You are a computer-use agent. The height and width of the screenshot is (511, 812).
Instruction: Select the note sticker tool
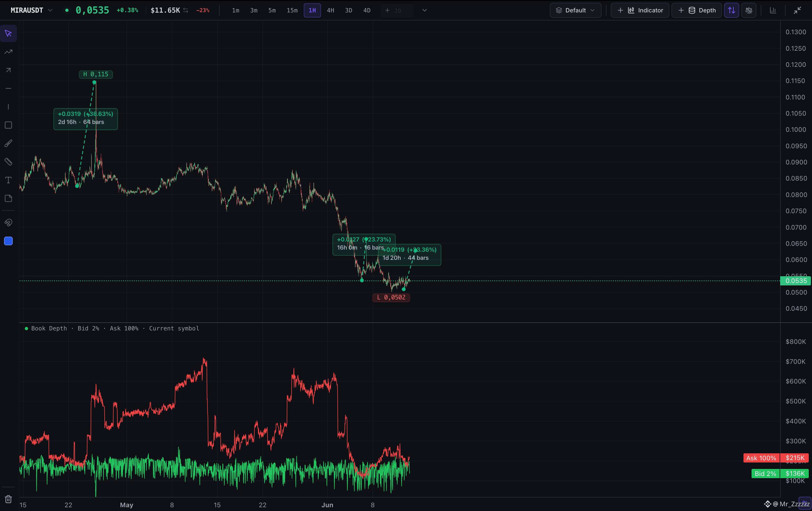[x=8, y=198]
